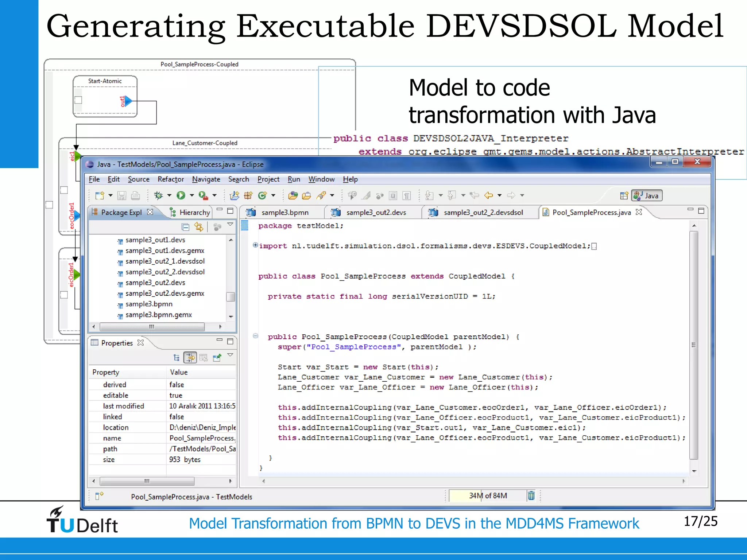Open the Search dropdown arrow
Image resolution: width=747 pixels, height=560 pixels.
point(332,196)
